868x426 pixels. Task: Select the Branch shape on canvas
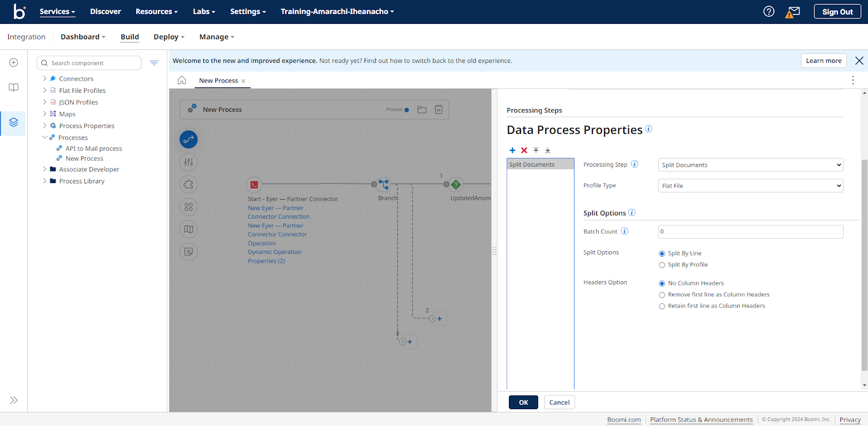(x=384, y=185)
